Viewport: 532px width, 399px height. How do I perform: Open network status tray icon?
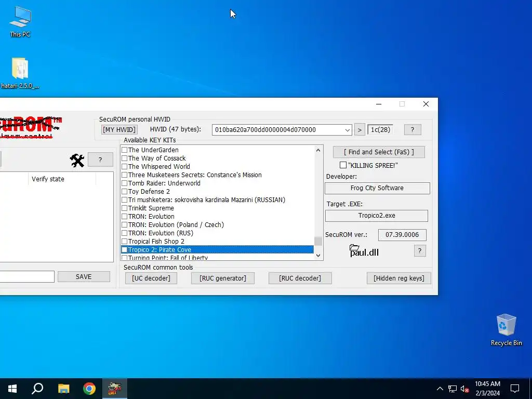[x=453, y=389]
